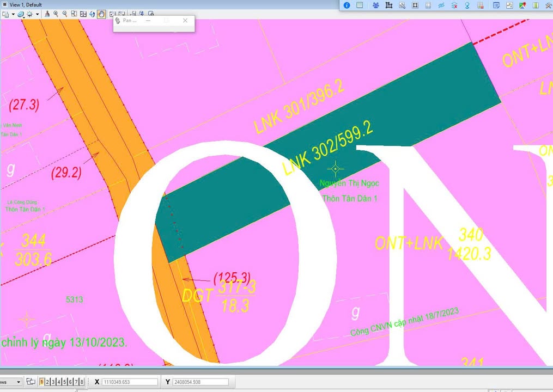The image size is (553, 392).
Task: Click the Zoom Out magnifier tool
Action: [65, 14]
